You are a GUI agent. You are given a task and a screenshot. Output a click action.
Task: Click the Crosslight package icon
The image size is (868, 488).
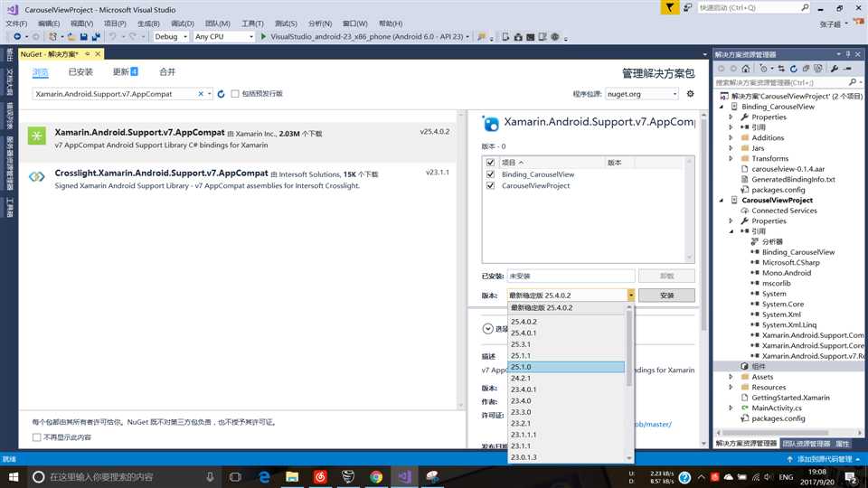click(x=37, y=177)
